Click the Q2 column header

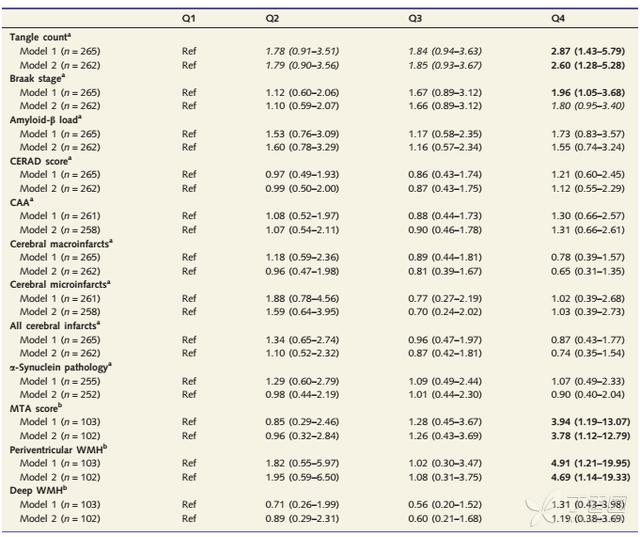[272, 19]
